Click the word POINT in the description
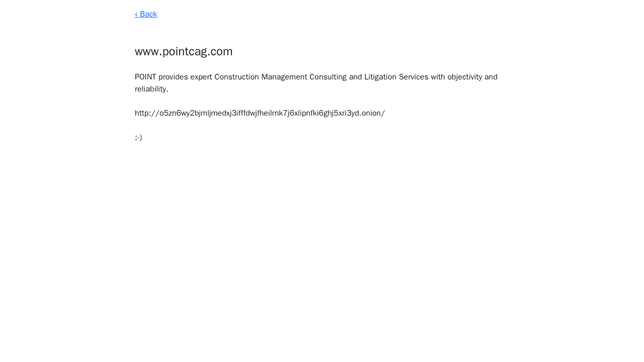 point(145,77)
